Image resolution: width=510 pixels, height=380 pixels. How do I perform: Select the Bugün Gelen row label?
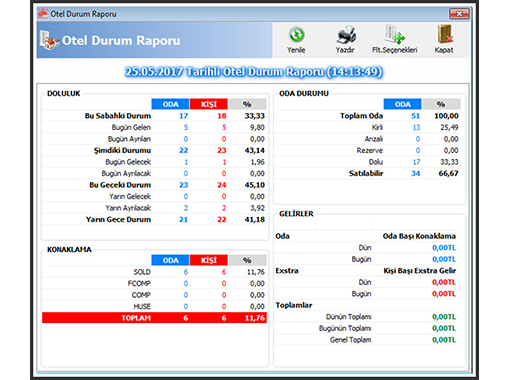[131, 127]
